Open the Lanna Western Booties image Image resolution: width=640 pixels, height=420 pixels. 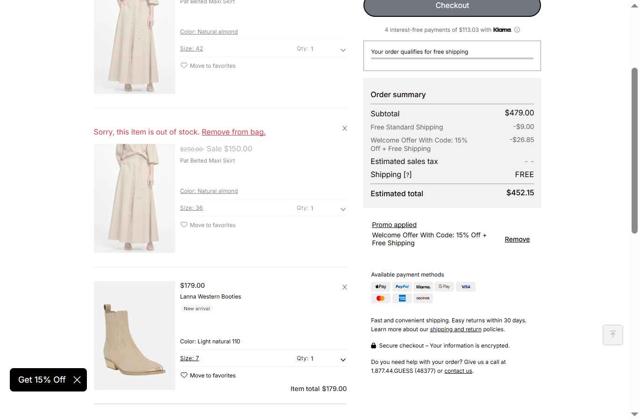pyautogui.click(x=135, y=336)
